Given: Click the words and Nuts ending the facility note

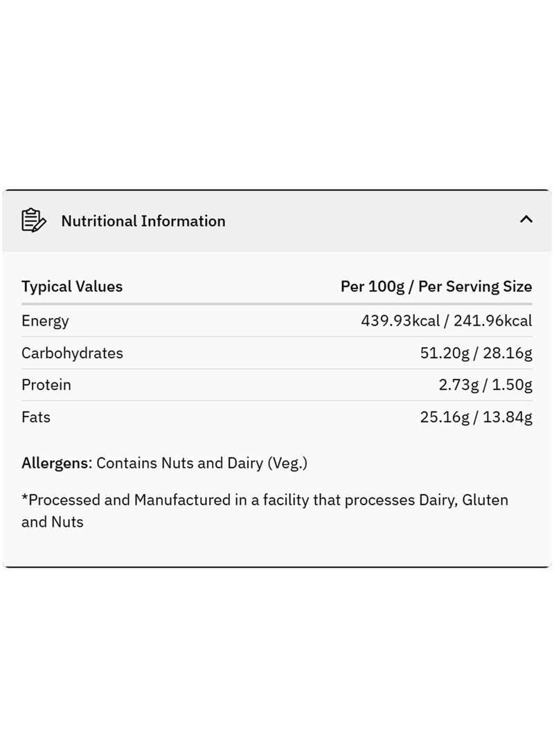Looking at the screenshot, I should [x=53, y=522].
